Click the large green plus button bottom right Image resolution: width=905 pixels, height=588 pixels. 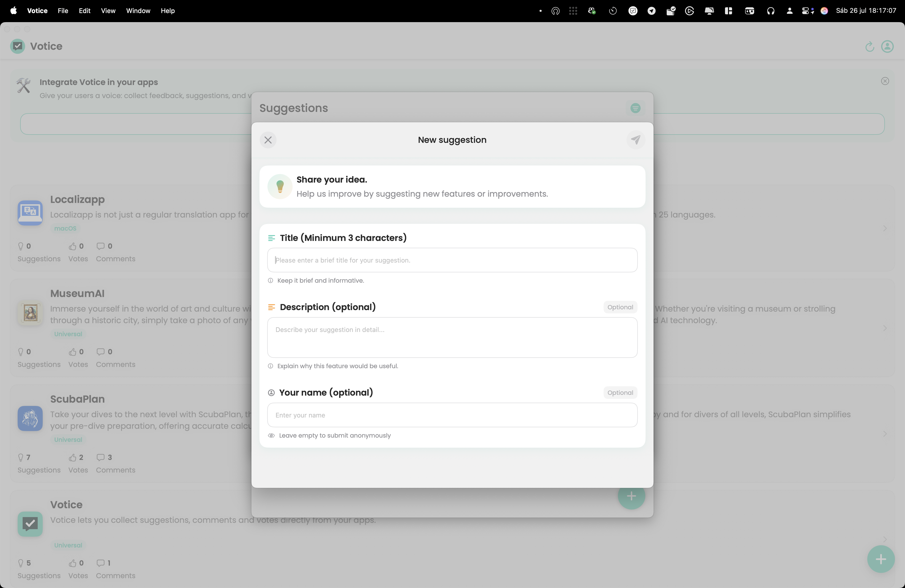click(x=881, y=559)
